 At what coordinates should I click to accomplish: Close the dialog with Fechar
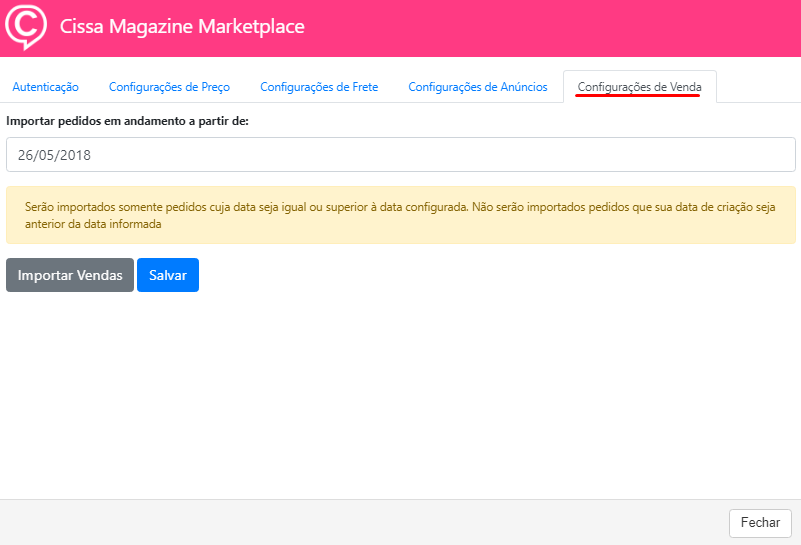point(760,523)
